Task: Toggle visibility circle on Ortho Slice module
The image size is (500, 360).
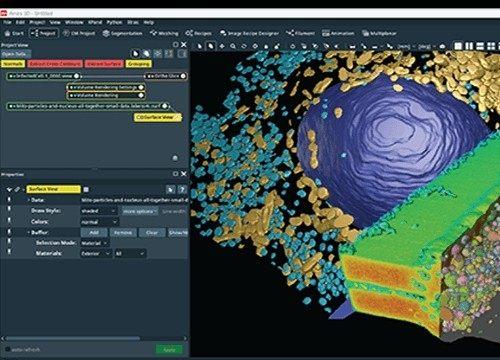Action: tap(183, 76)
